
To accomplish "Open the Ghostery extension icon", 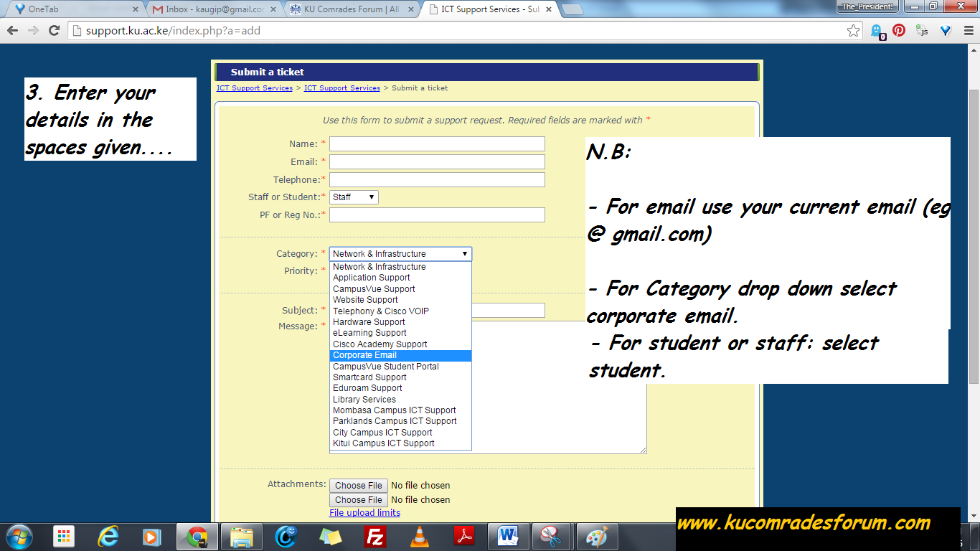I will (877, 31).
